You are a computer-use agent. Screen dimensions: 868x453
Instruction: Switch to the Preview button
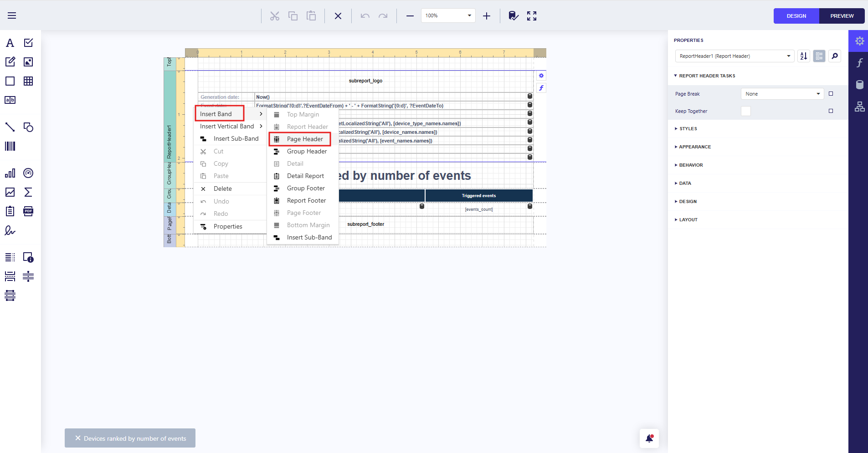[842, 16]
